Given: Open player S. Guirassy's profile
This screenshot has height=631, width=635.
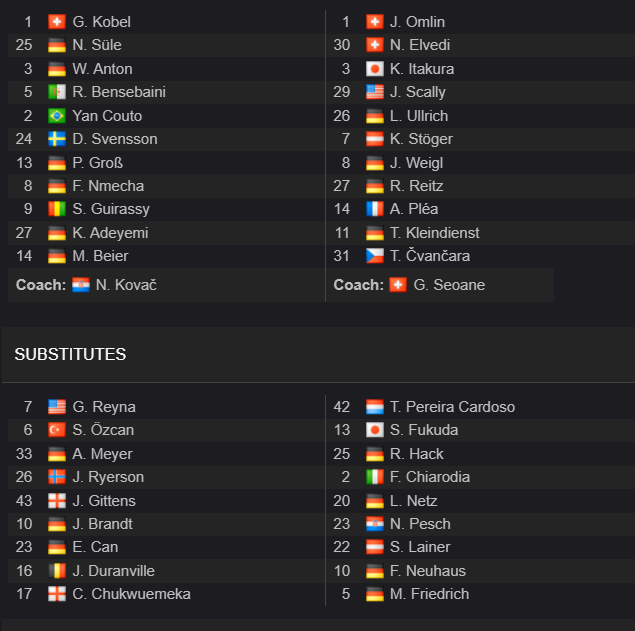Looking at the screenshot, I should pyautogui.click(x=111, y=209).
